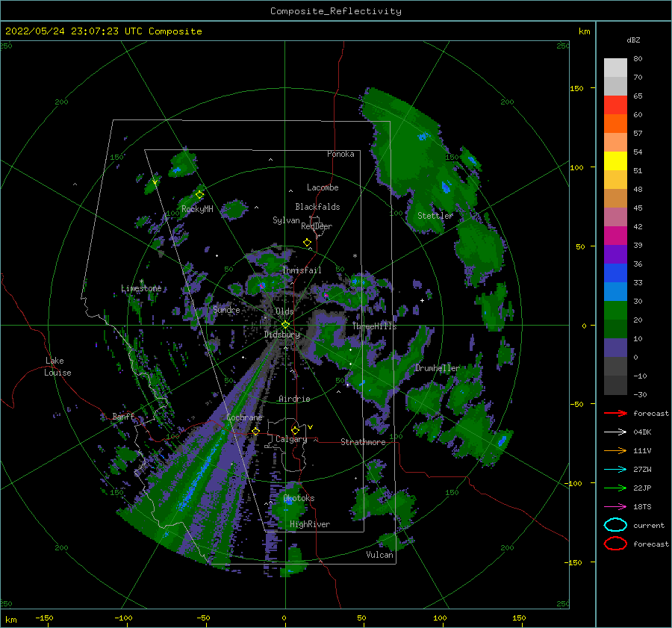Click the Calgary city label
Viewport: 672px width, 628px height.
[291, 439]
